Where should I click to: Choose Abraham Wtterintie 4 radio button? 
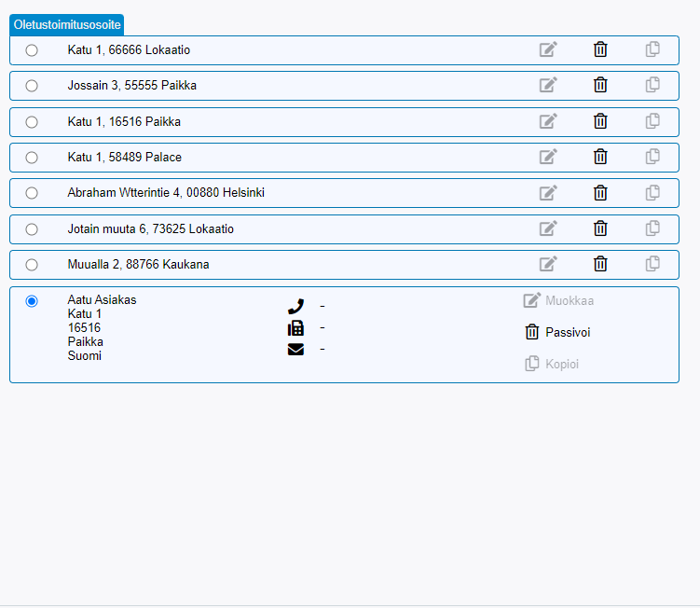coord(32,193)
